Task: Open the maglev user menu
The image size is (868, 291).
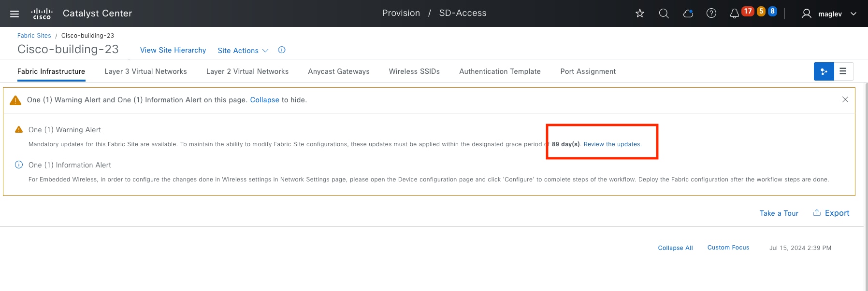Action: 829,14
